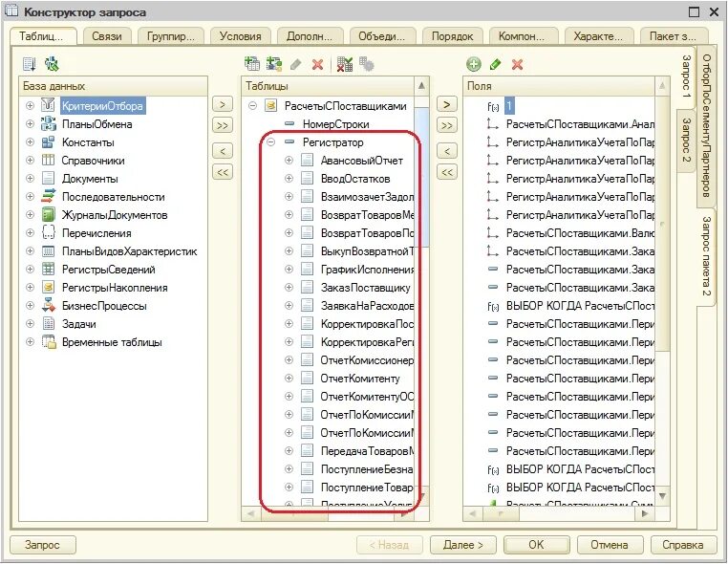
Task: Click the red X delete icon above Таблицы
Action: click(317, 64)
